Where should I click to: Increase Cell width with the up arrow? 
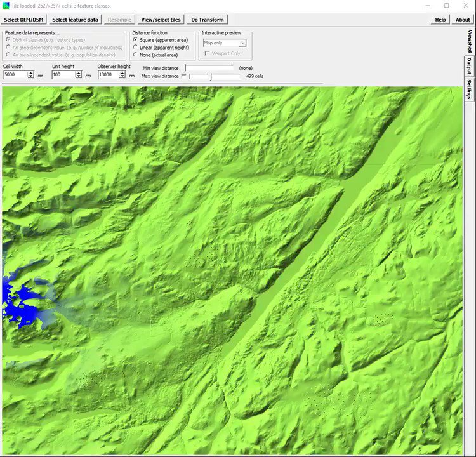[x=30, y=73]
